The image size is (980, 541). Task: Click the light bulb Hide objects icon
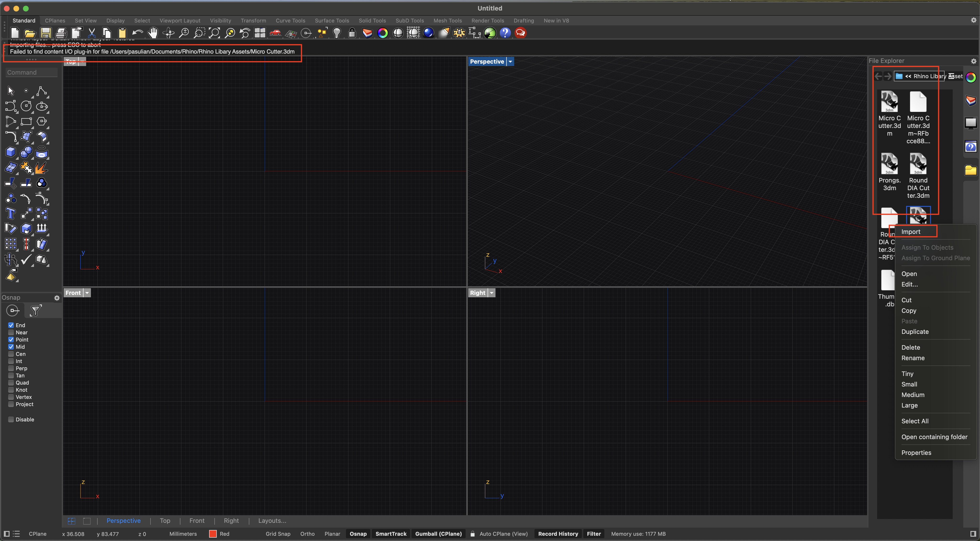[337, 33]
